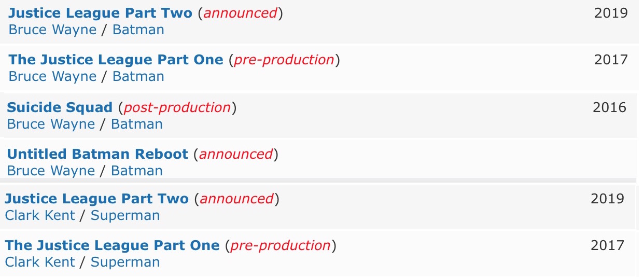This screenshot has width=644, height=277.
Task: Click announced status beside Untitled Batman Reboot
Action: pos(236,154)
